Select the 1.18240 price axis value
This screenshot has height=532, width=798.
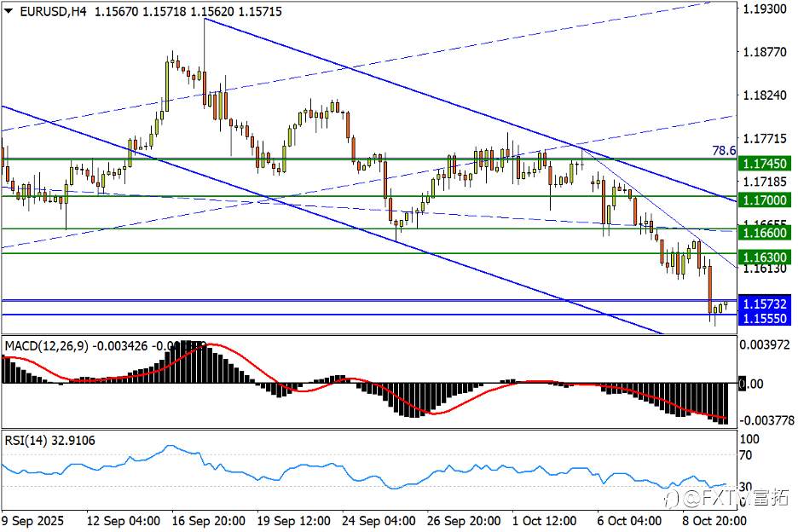click(765, 95)
